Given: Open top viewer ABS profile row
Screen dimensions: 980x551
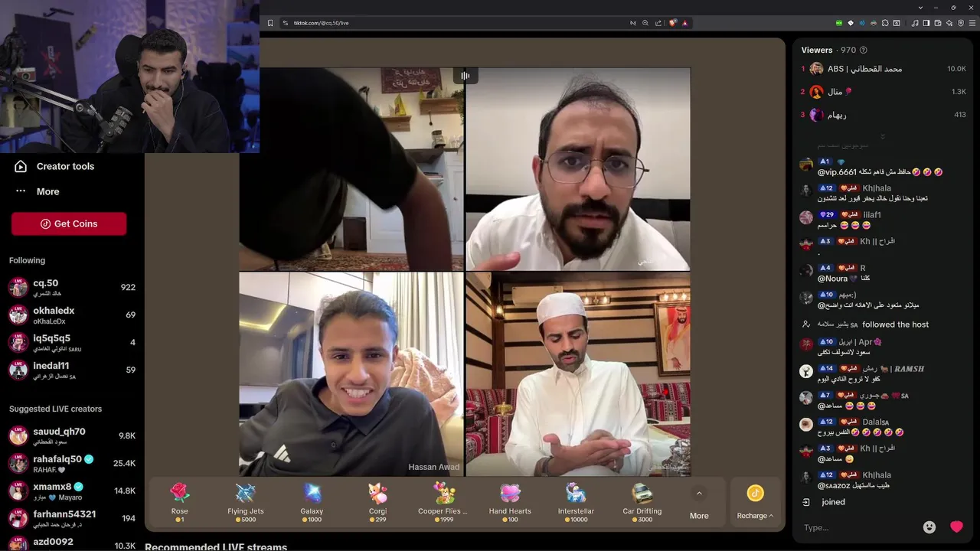Looking at the screenshot, I should coord(883,69).
